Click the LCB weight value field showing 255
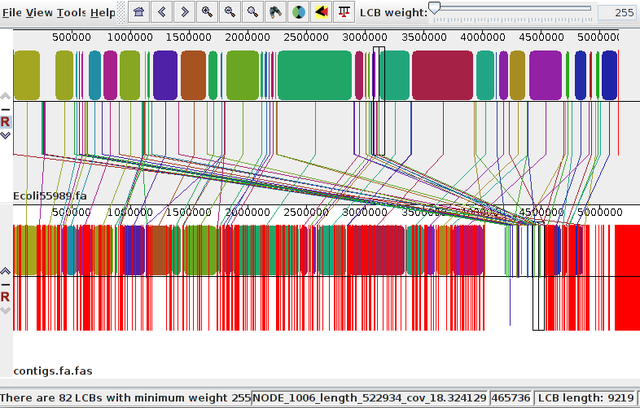Viewport: 640px width, 408px height. (x=617, y=13)
